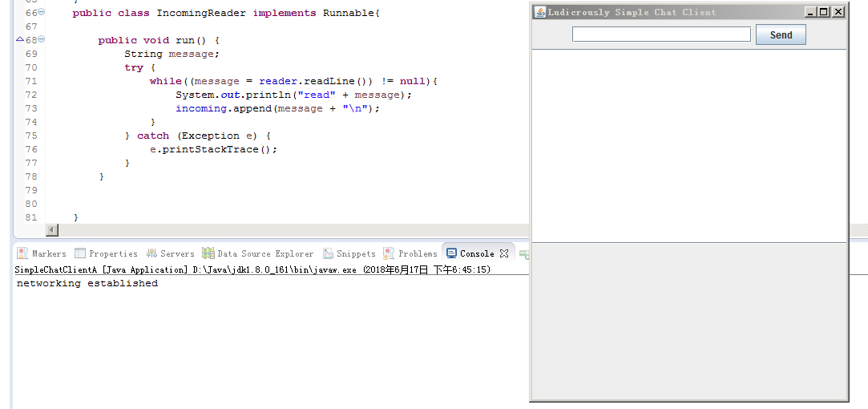The width and height of the screenshot is (868, 409).
Task: Minimize the Ludicrously Simple Chat Client window
Action: [811, 12]
